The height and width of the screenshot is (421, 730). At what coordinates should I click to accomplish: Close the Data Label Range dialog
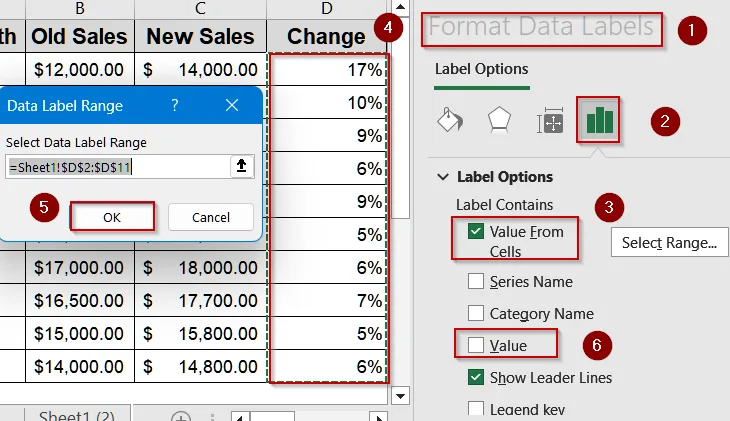(x=232, y=105)
